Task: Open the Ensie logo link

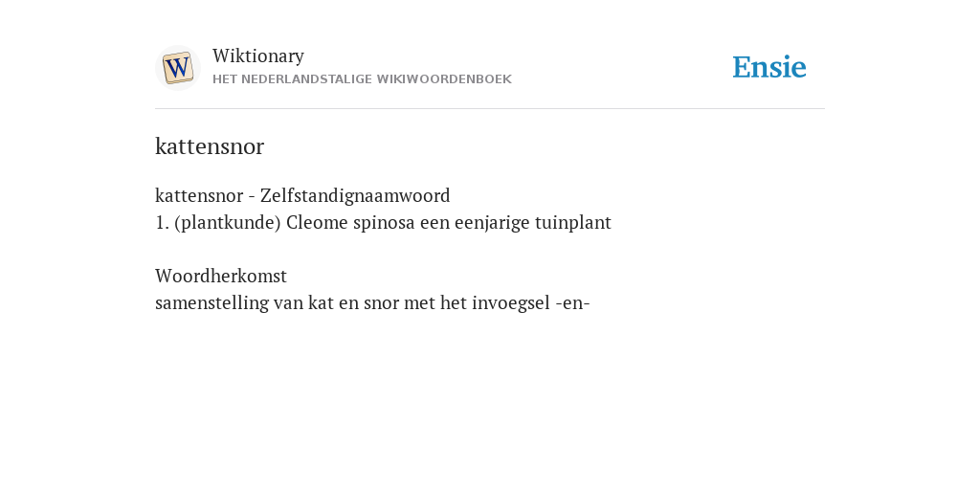Action: (769, 67)
